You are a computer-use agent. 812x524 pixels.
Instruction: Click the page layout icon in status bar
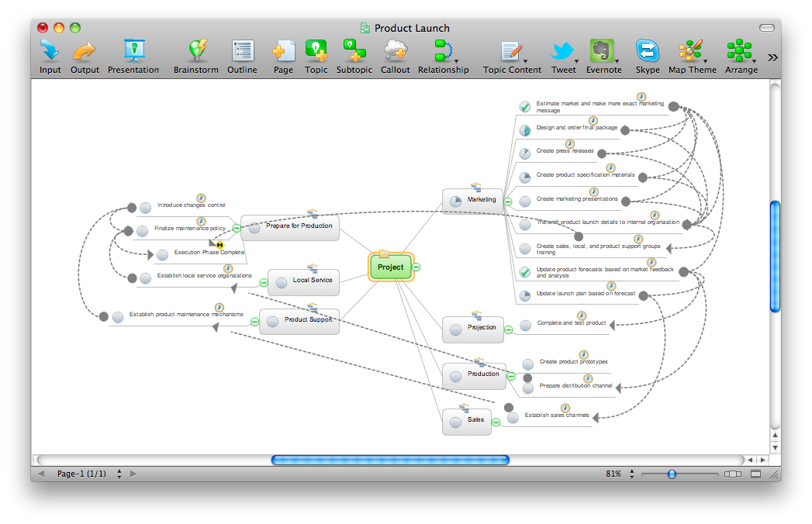click(756, 474)
